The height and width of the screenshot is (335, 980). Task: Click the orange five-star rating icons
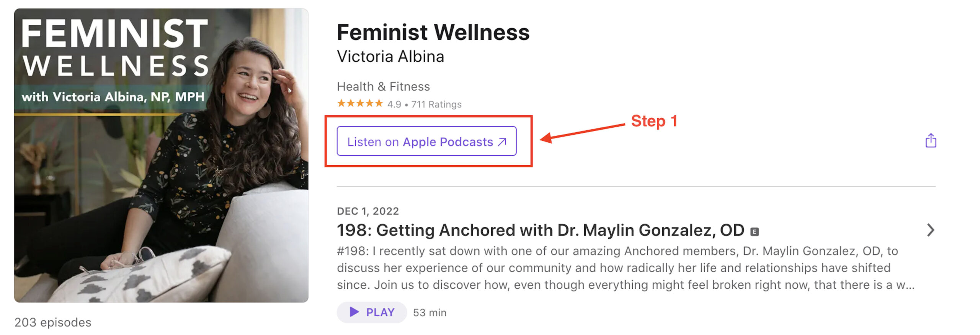[359, 104]
